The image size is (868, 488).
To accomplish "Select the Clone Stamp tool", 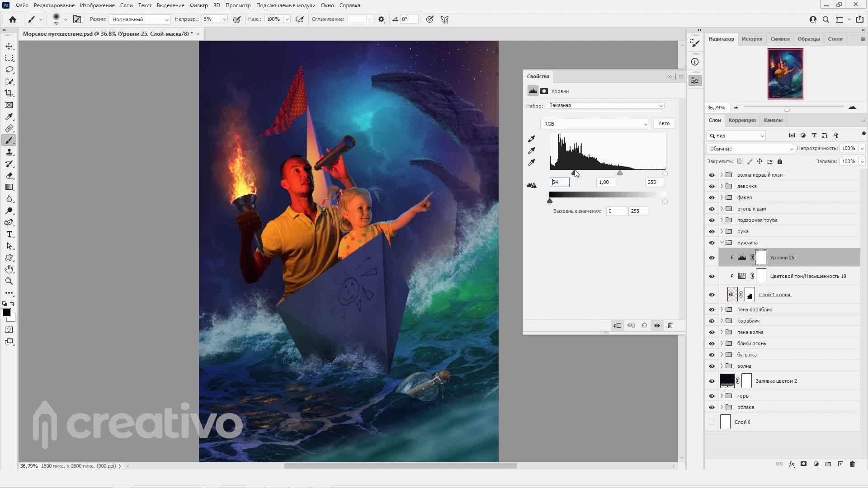I will coord(9,152).
